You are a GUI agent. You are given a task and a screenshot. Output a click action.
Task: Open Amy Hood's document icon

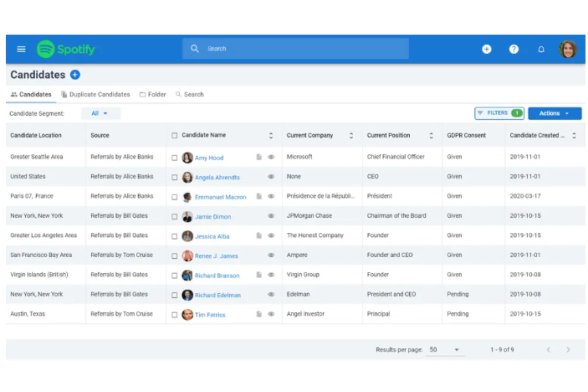coord(259,157)
